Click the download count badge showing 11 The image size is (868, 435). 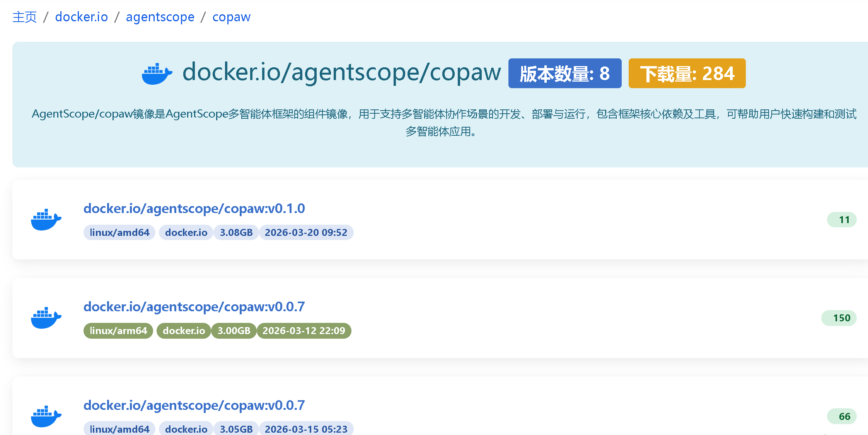tap(842, 220)
